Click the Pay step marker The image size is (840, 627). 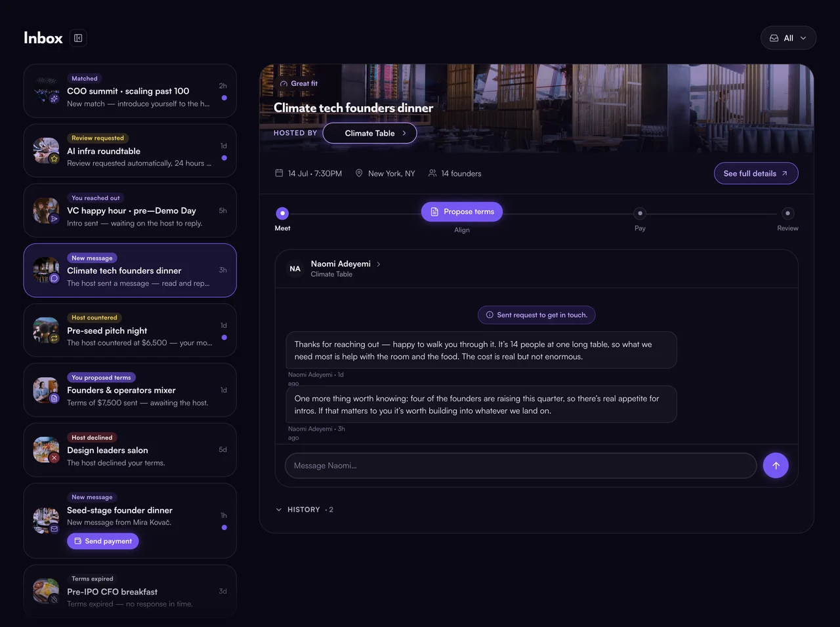[640, 213]
